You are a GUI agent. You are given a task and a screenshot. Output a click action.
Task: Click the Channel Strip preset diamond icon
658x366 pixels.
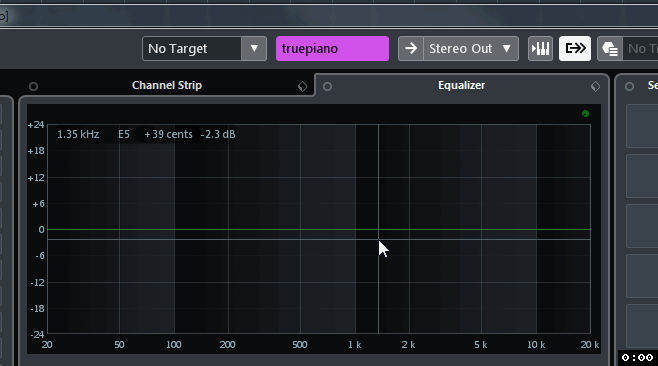click(302, 86)
